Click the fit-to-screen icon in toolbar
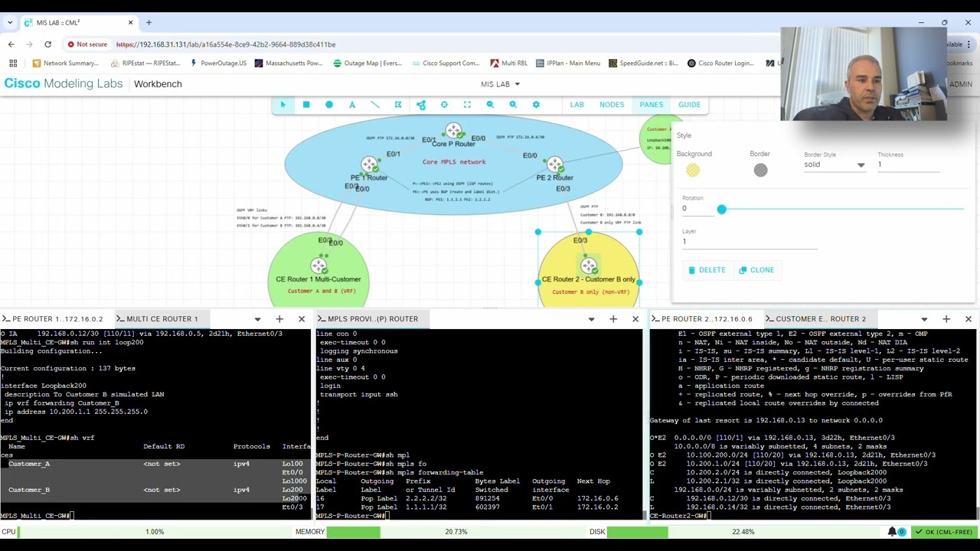980x551 pixels. pos(467,105)
